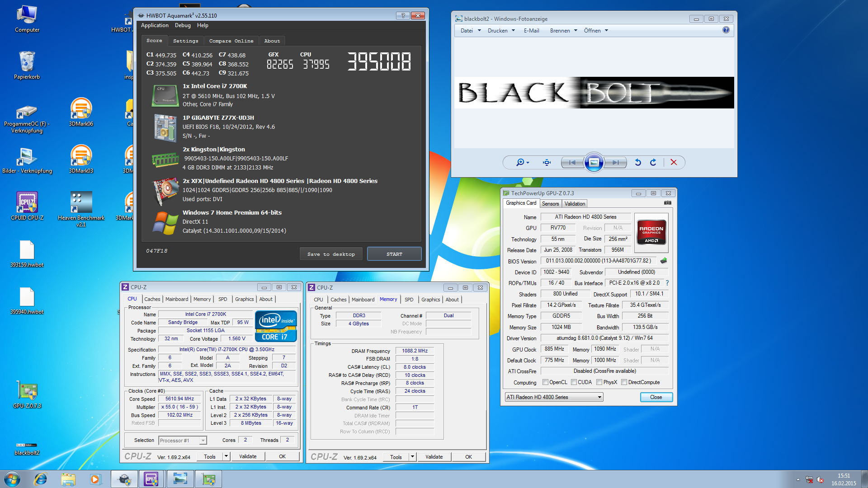
Task: Switch to Compare Online tab in Aquamark
Action: pyautogui.click(x=231, y=41)
